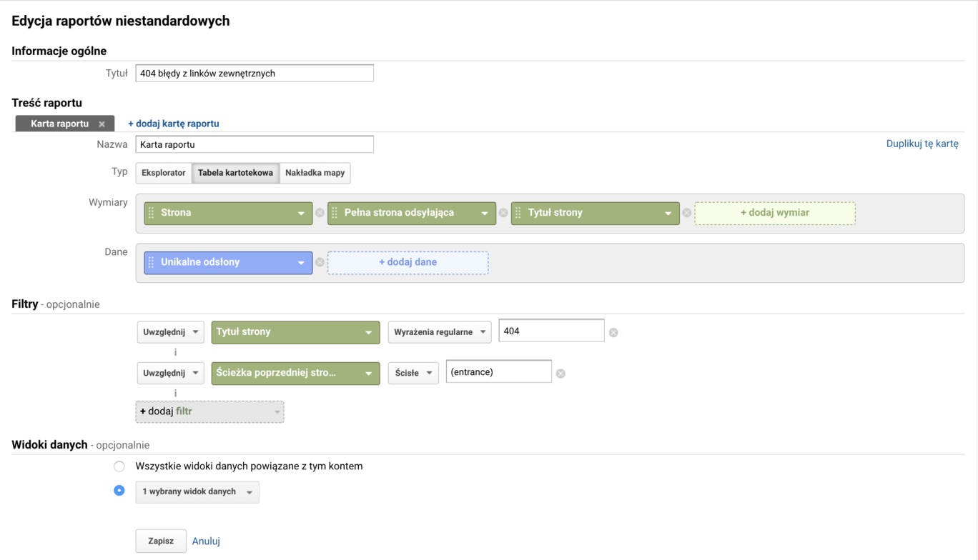Choose the Tabela kartotekowa type

pyautogui.click(x=235, y=173)
